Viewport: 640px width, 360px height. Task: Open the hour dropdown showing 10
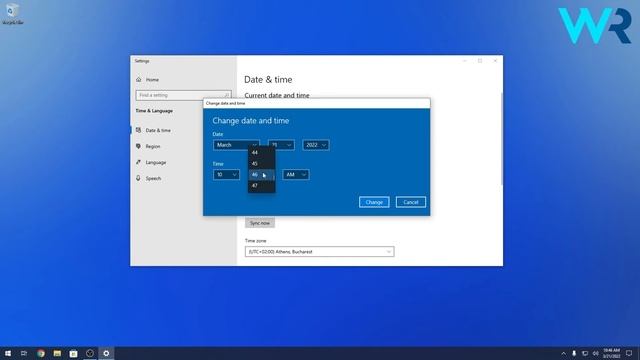[226, 175]
